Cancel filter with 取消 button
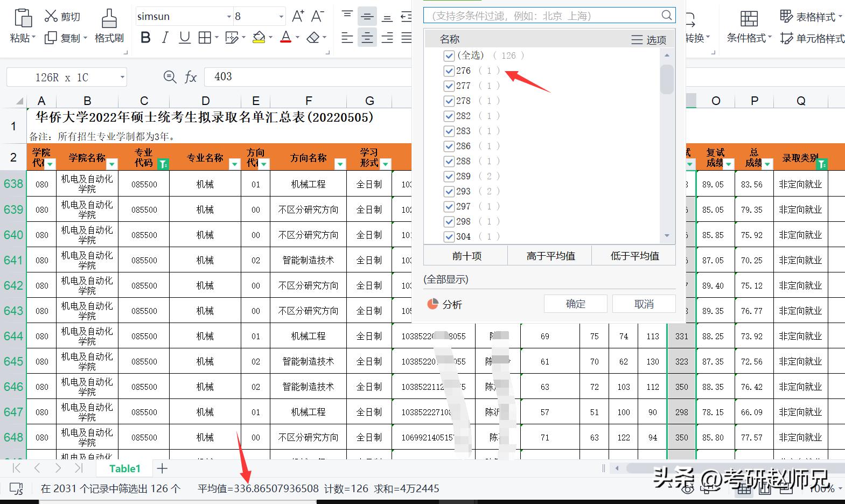 pos(644,304)
